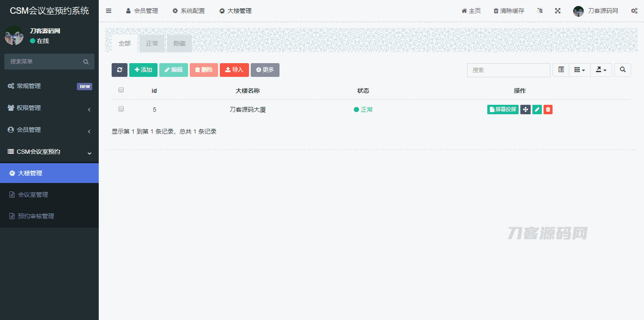
Task: Open 会员管理 in the top navigation
Action: tap(142, 11)
